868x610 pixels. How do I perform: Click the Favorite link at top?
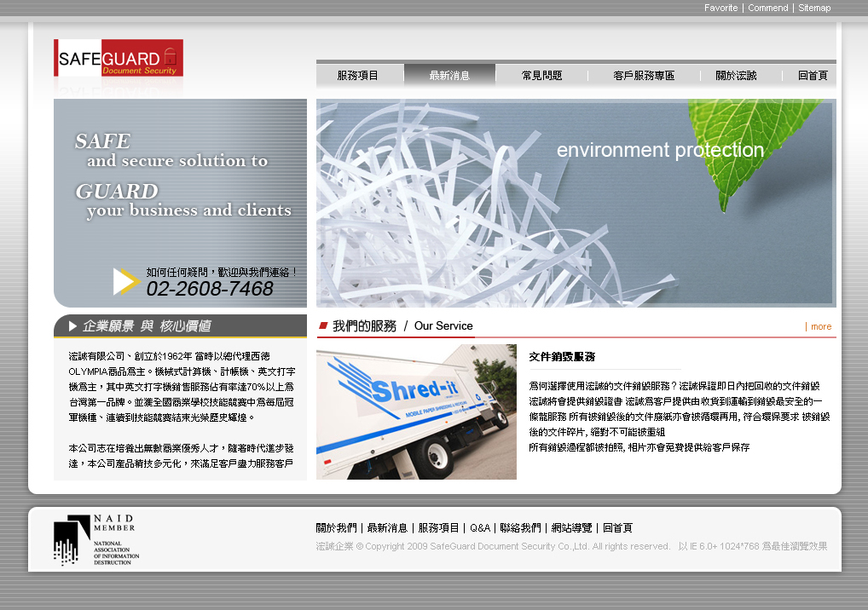point(720,8)
